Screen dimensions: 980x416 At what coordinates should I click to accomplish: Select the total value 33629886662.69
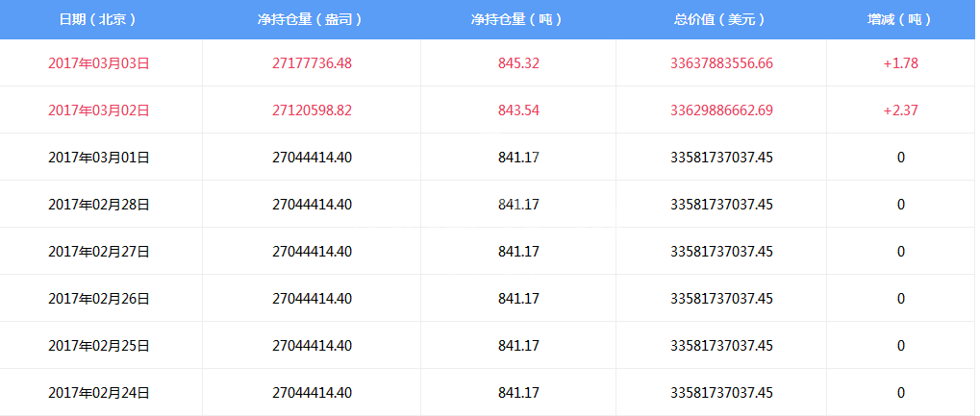(x=722, y=110)
